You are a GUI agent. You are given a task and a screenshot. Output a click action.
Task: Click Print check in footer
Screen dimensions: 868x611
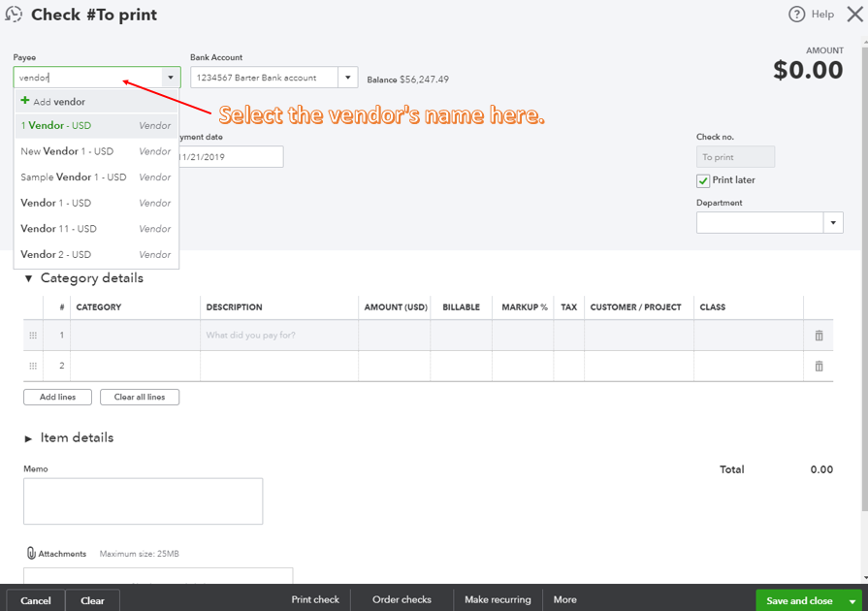315,600
